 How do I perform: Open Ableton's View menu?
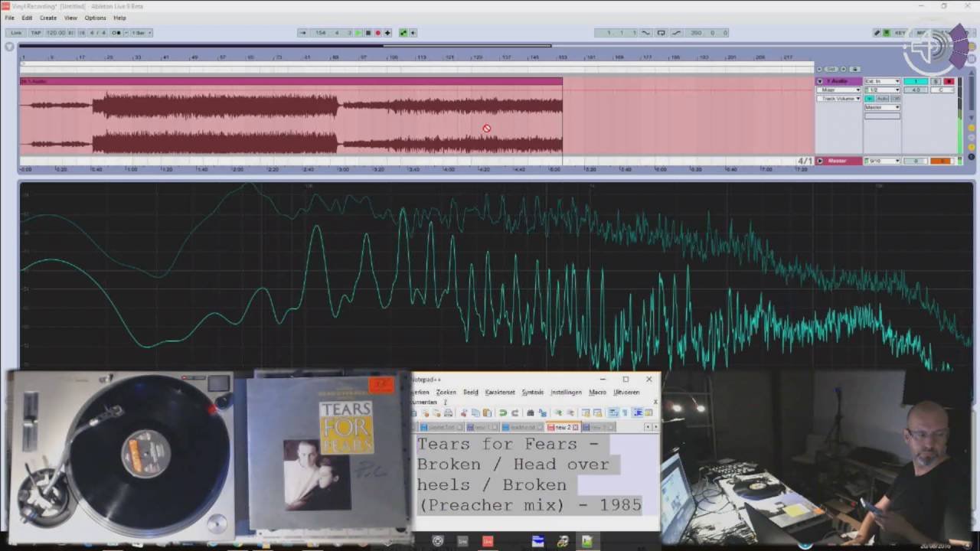(x=70, y=18)
